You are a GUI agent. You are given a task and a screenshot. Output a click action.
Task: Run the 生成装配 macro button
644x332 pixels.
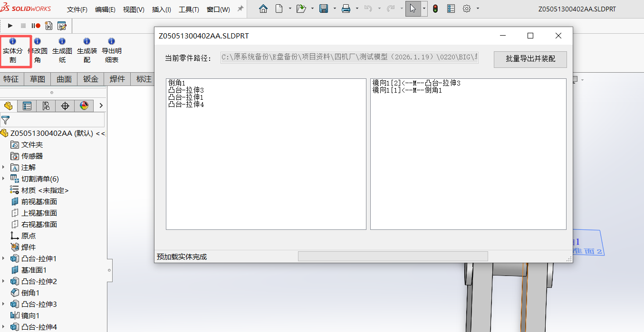[x=87, y=51]
